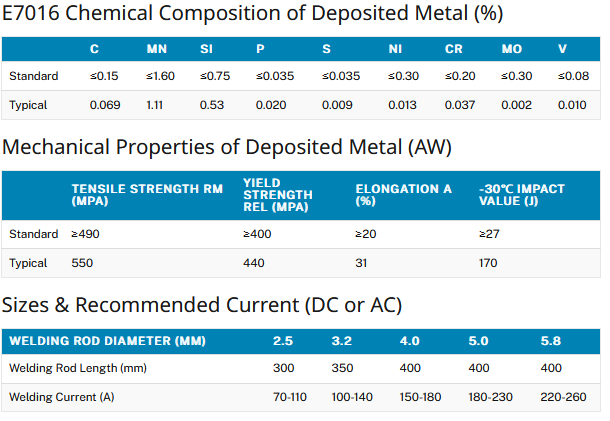Select the typical carbon value 0.069
This screenshot has height=421, width=610.
coord(105,105)
